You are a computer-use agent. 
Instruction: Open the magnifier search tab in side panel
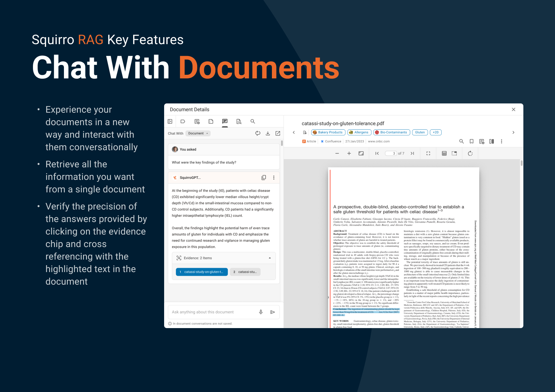253,122
